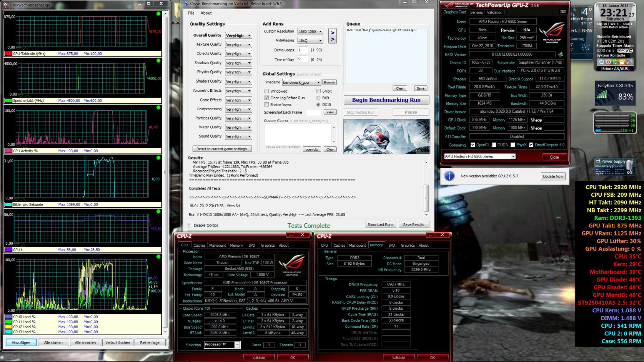The width and height of the screenshot is (644, 362).
Task: Click Update Now for GPU-Z
Action: [x=553, y=176]
